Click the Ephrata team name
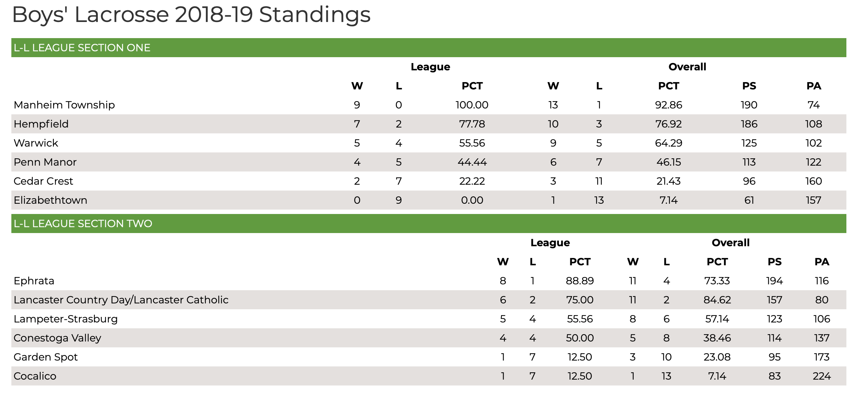Viewport: 868px width, 395px height. click(x=34, y=281)
